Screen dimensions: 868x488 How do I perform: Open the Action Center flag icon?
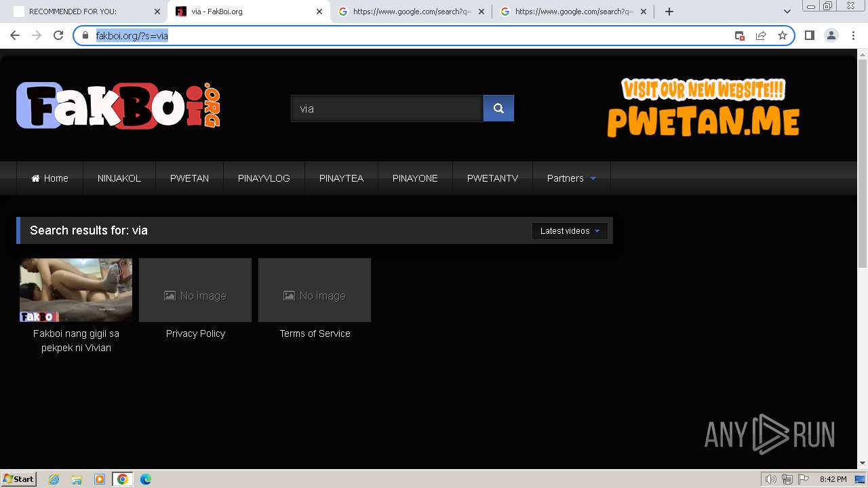pos(804,479)
